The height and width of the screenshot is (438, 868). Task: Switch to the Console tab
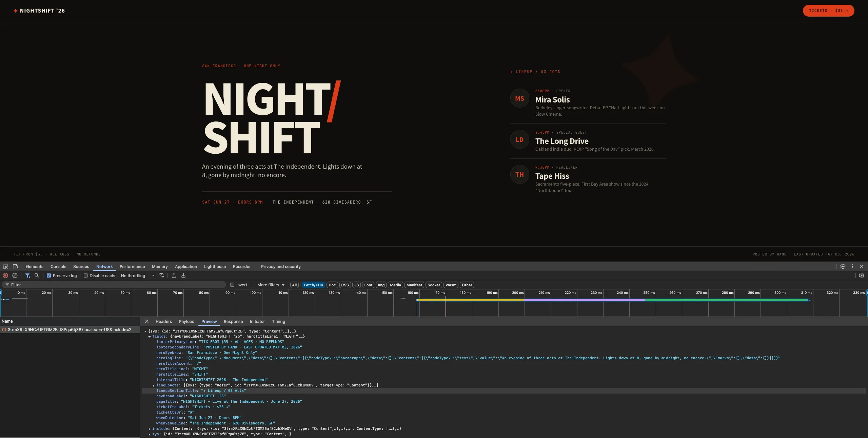coord(58,266)
